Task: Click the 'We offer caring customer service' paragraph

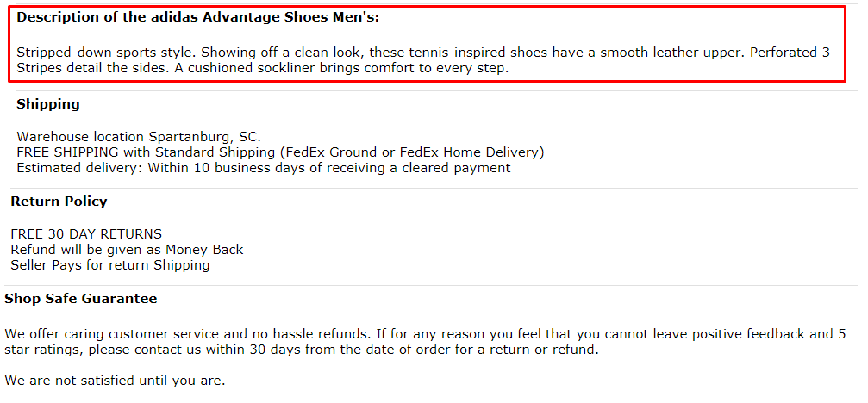Action: [425, 342]
